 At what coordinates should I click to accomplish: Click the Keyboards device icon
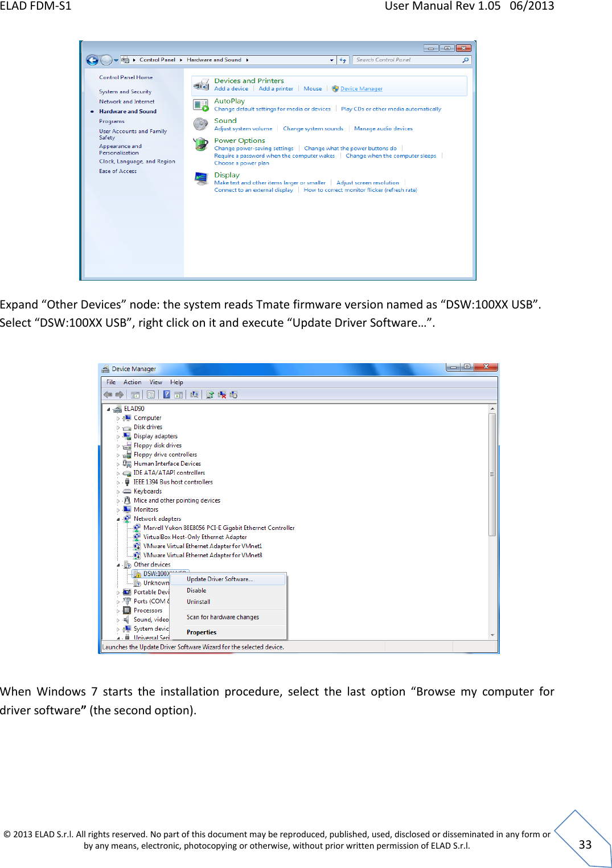[x=128, y=491]
